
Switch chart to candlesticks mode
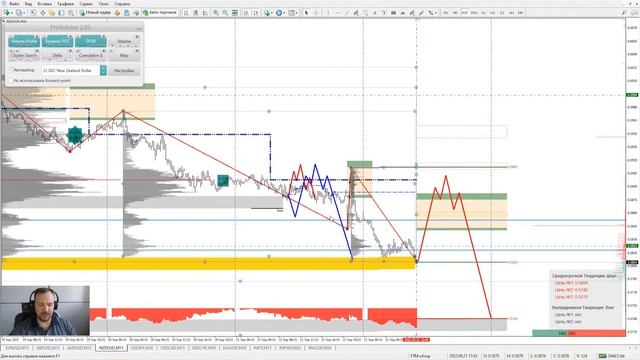point(196,13)
